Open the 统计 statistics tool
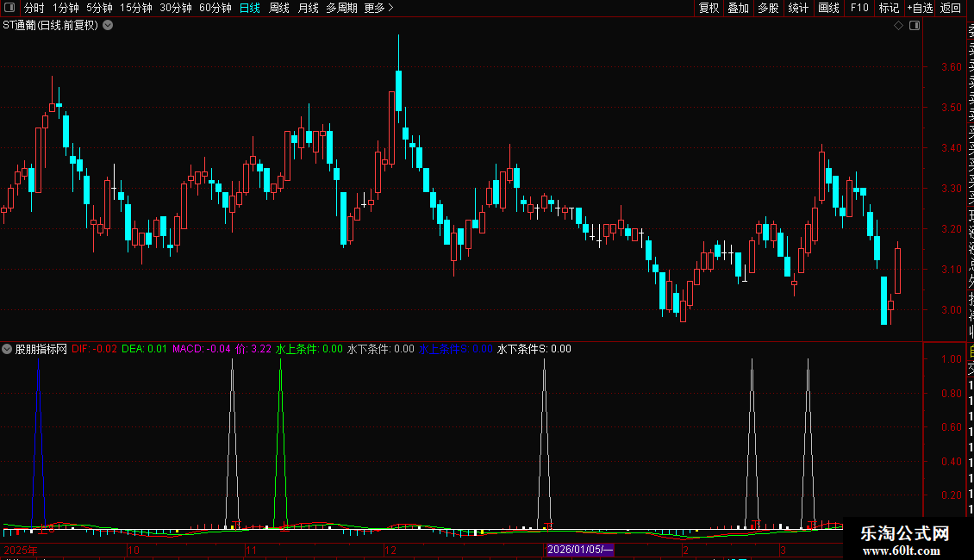The height and width of the screenshot is (560, 974). click(x=798, y=8)
